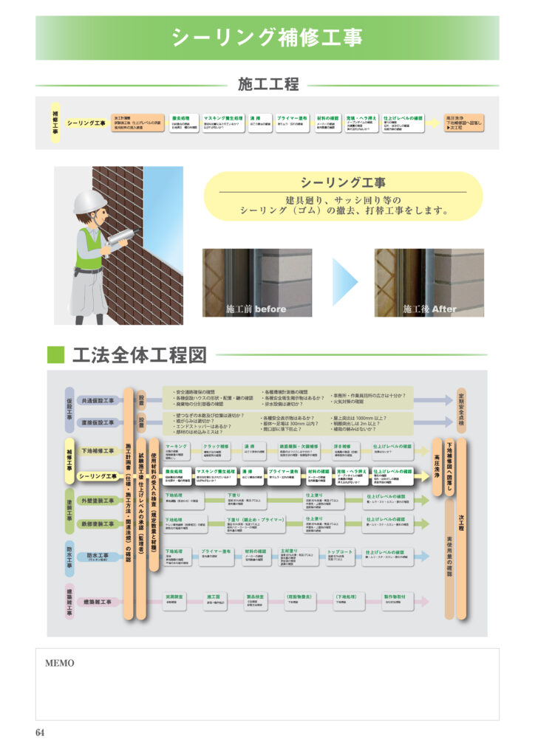Click the green square beside 工法全体工程図
This screenshot has height=756, width=535.
coord(56,354)
